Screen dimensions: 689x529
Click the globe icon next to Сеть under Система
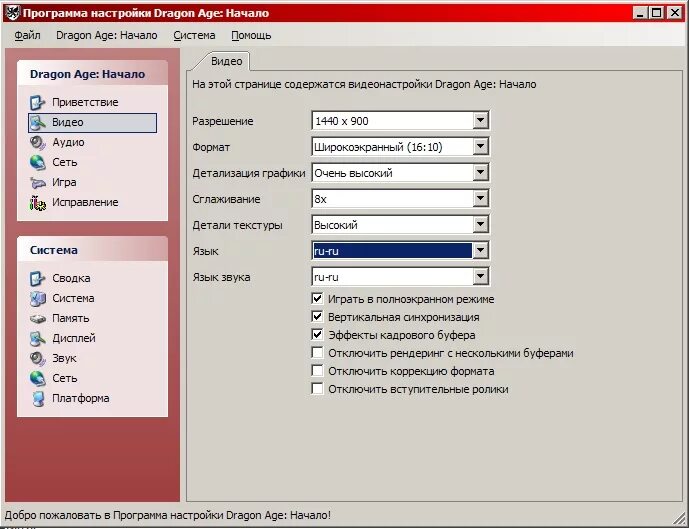click(x=37, y=378)
